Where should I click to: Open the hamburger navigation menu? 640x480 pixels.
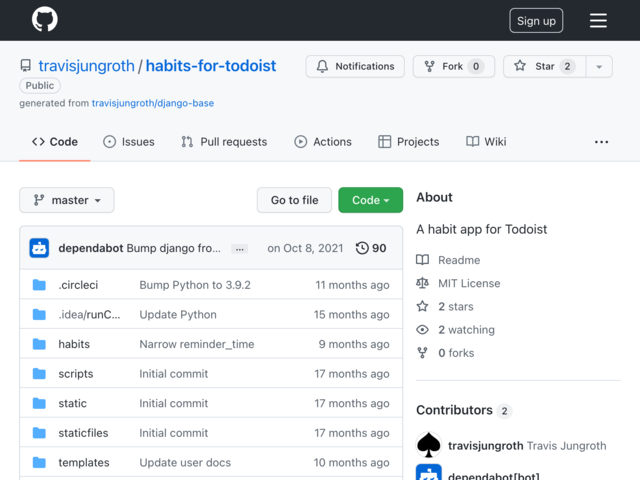[x=598, y=20]
